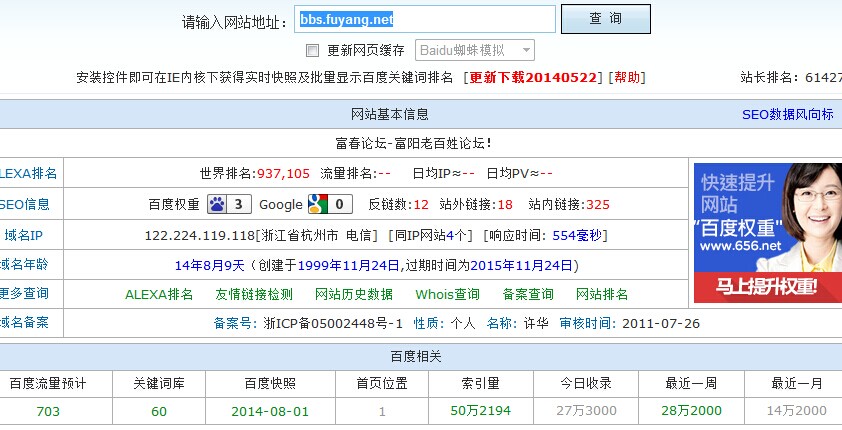The image size is (842, 430).
Task: Click world rank value 937,105
Action: pos(284,173)
